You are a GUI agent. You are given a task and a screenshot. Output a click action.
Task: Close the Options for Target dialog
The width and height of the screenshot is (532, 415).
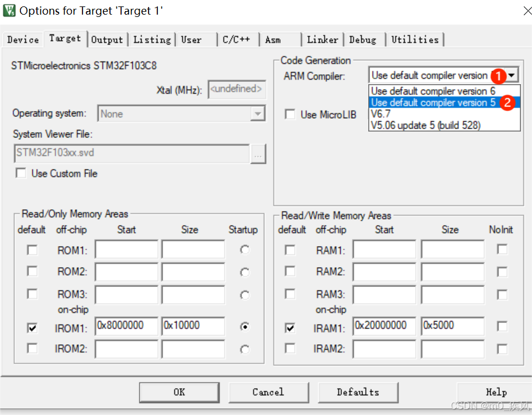527,11
